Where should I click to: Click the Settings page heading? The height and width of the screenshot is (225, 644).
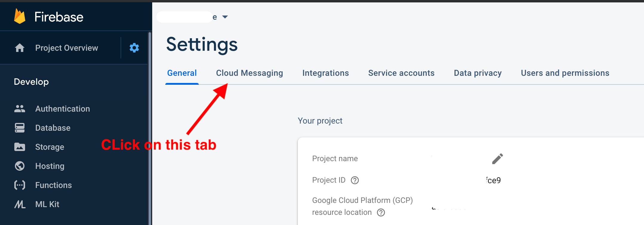pyautogui.click(x=202, y=44)
